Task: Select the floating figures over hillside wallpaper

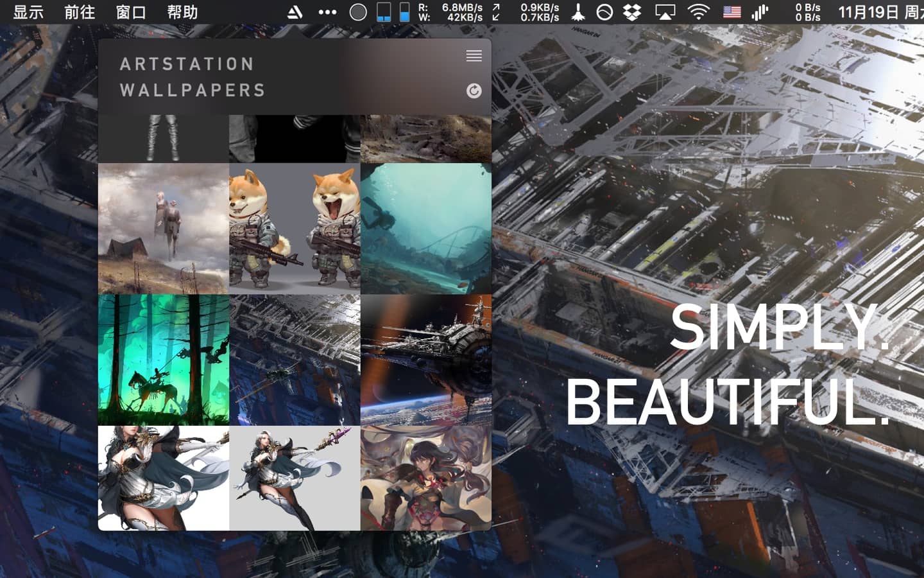Action: pyautogui.click(x=164, y=229)
